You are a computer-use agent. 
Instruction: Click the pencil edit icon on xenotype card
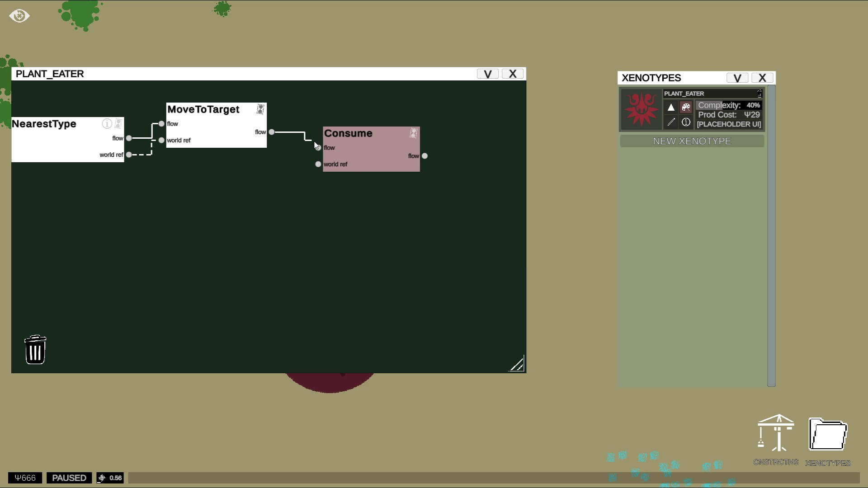(x=671, y=122)
